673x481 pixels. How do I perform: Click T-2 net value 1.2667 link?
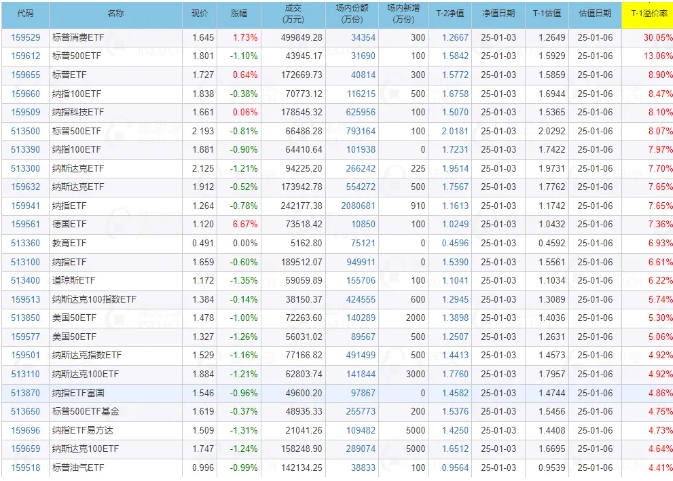click(455, 38)
